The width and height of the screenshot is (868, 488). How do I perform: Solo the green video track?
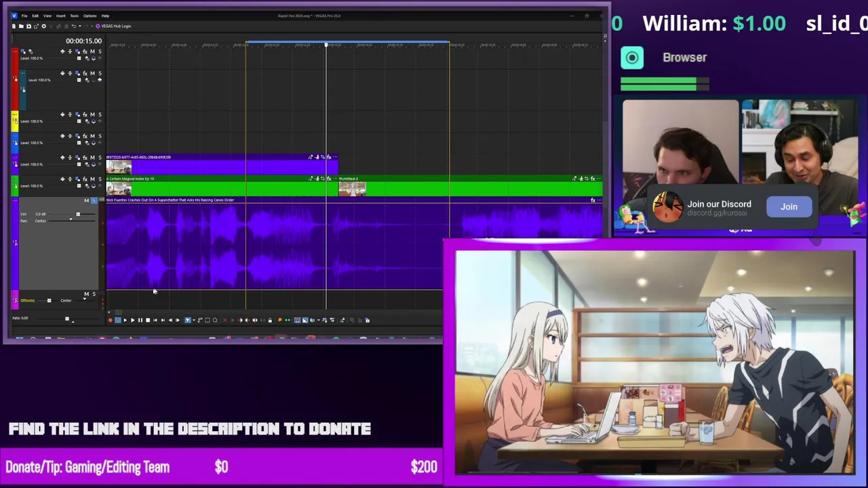coord(100,179)
